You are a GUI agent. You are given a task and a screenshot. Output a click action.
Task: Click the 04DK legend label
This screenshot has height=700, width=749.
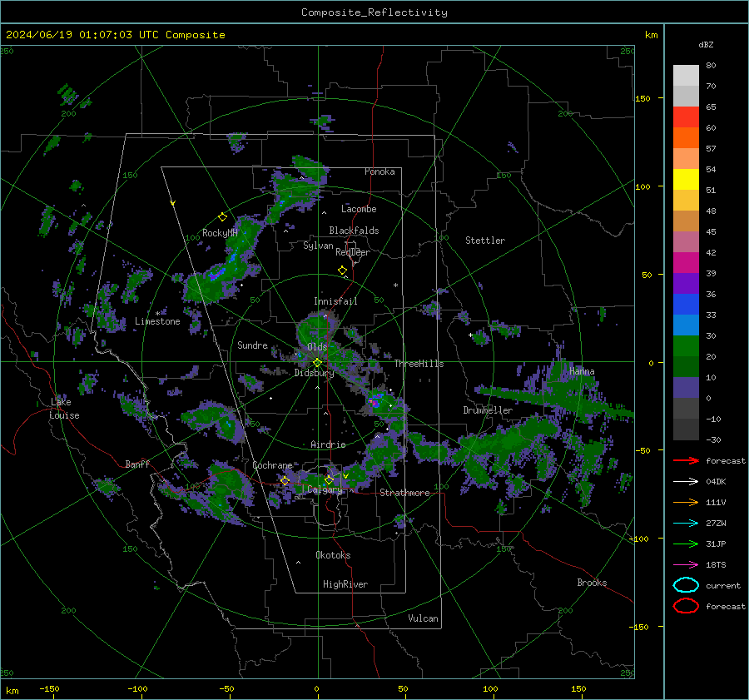pos(716,481)
